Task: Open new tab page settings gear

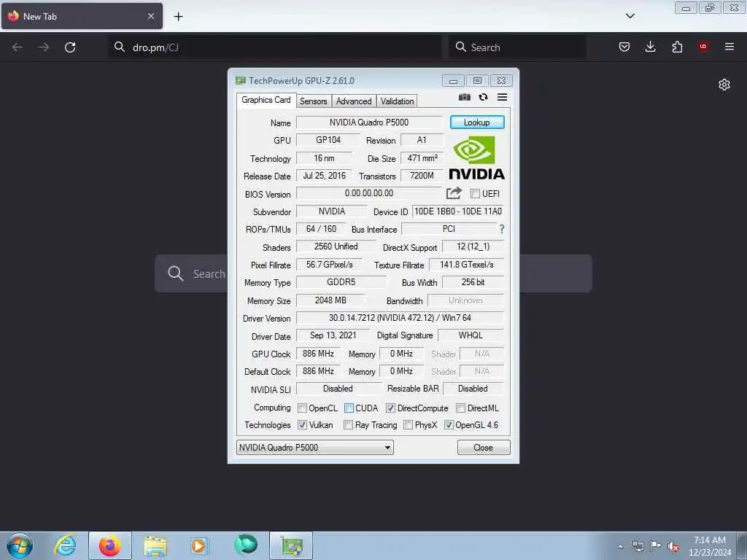Action: (x=724, y=85)
